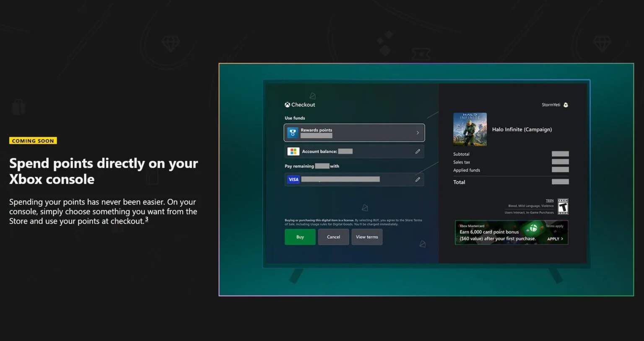The height and width of the screenshot is (341, 644).
Task: Click the 'Rewards points' label text
Action: (317, 130)
